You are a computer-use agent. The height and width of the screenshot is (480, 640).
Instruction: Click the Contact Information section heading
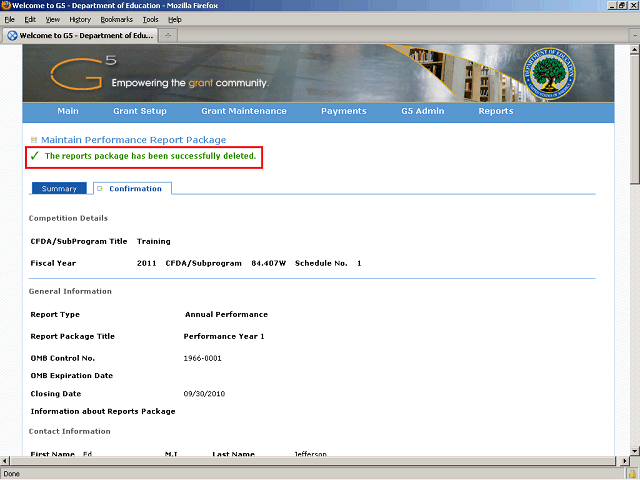[x=69, y=431]
